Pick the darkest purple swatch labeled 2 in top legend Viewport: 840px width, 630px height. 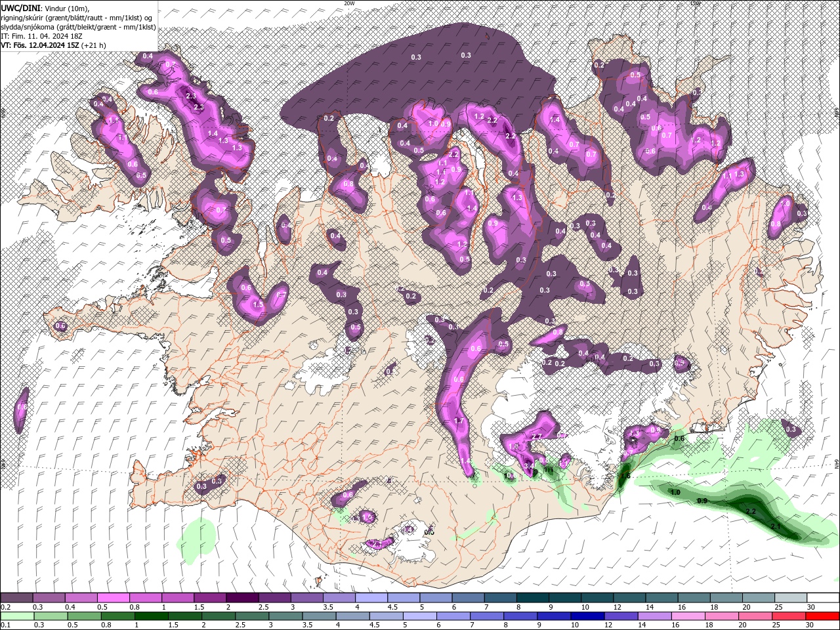[241, 598]
